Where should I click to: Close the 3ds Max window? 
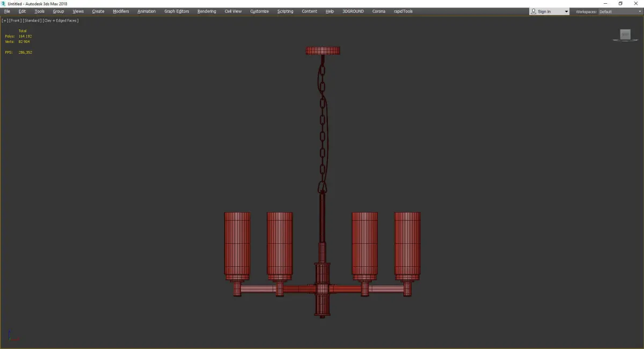(x=636, y=3)
